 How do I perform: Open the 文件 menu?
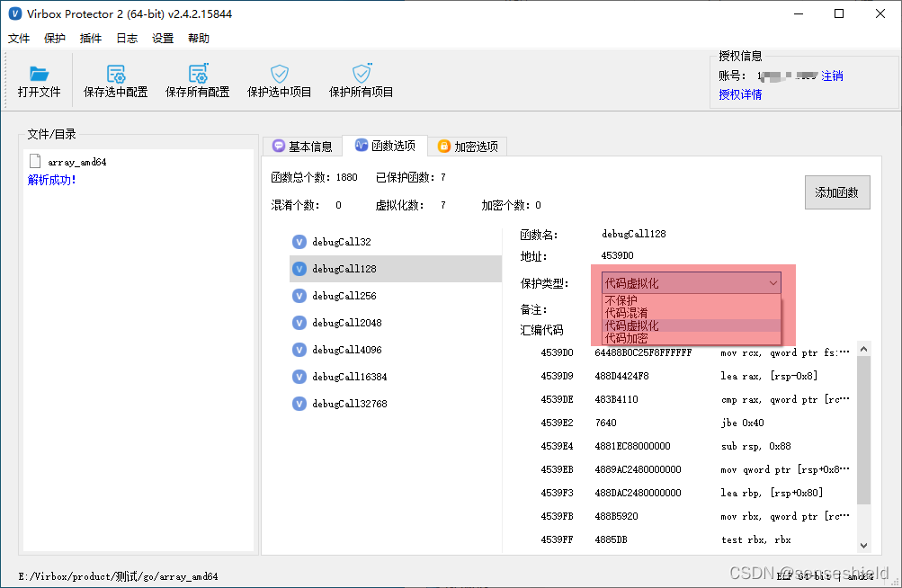19,39
